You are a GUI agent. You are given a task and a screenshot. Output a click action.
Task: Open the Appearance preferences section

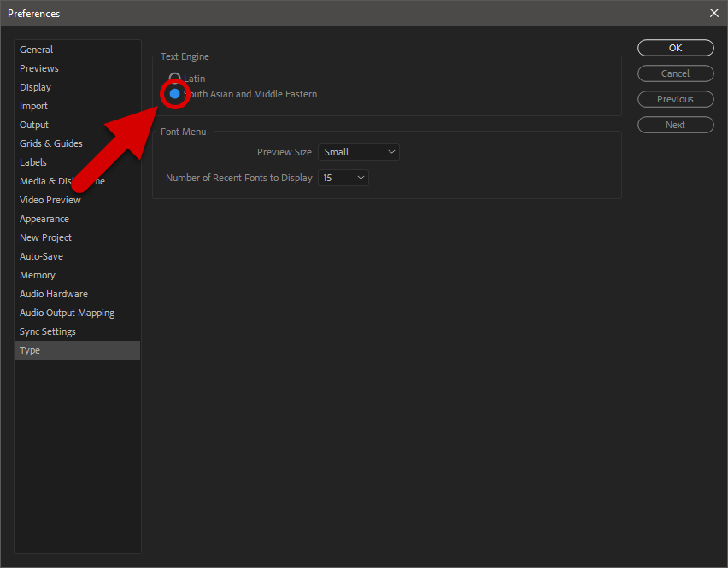[44, 219]
